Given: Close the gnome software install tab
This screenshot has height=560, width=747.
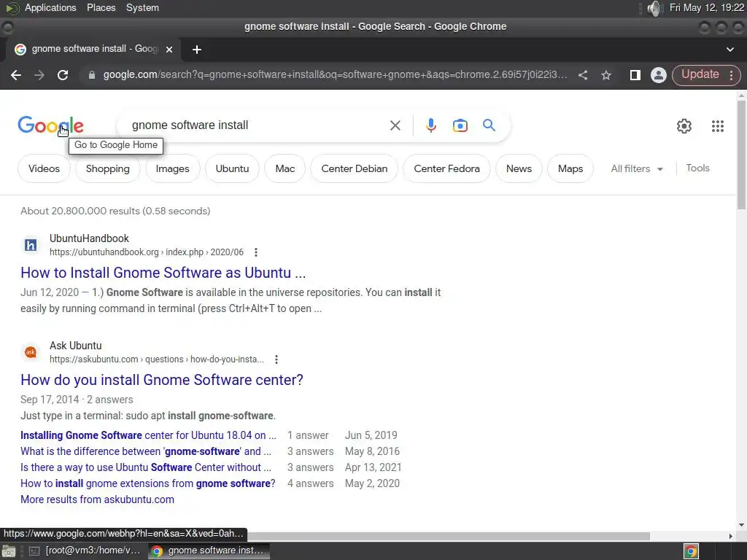Looking at the screenshot, I should pos(169,50).
